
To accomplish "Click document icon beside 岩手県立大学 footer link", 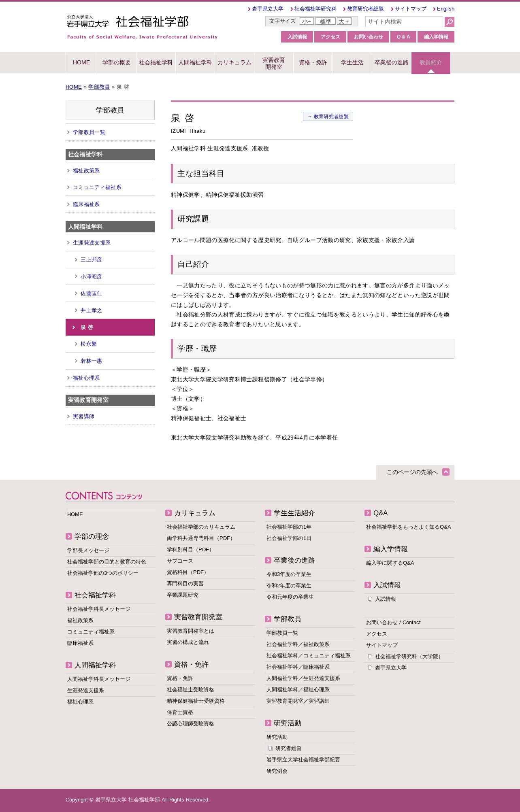I will [x=370, y=668].
